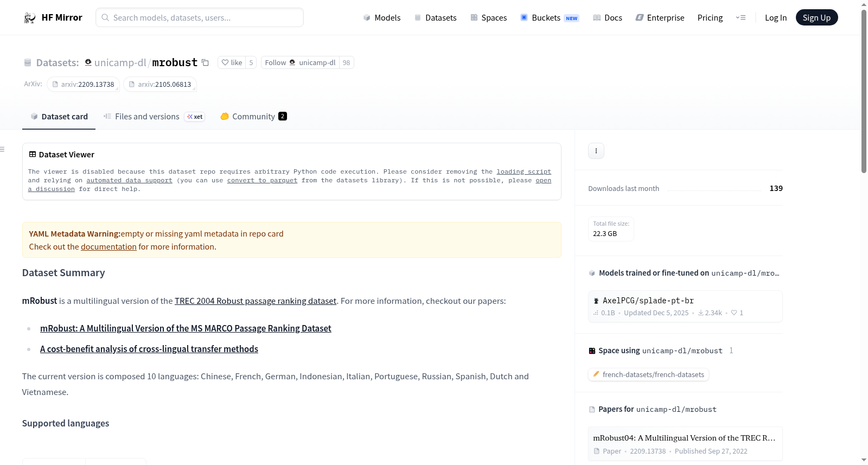Open the automated data support link
This screenshot has height=465, width=868.
click(129, 180)
